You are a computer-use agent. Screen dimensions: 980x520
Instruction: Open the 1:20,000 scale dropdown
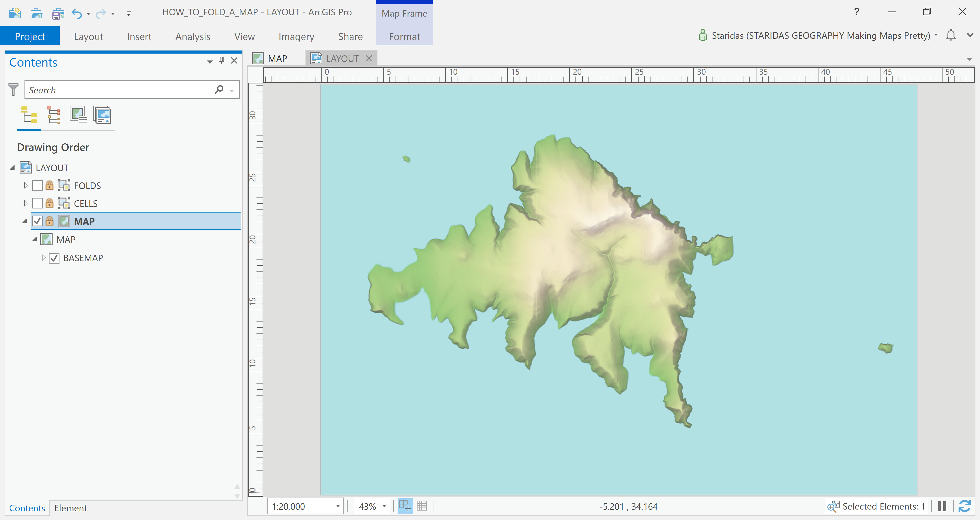337,506
